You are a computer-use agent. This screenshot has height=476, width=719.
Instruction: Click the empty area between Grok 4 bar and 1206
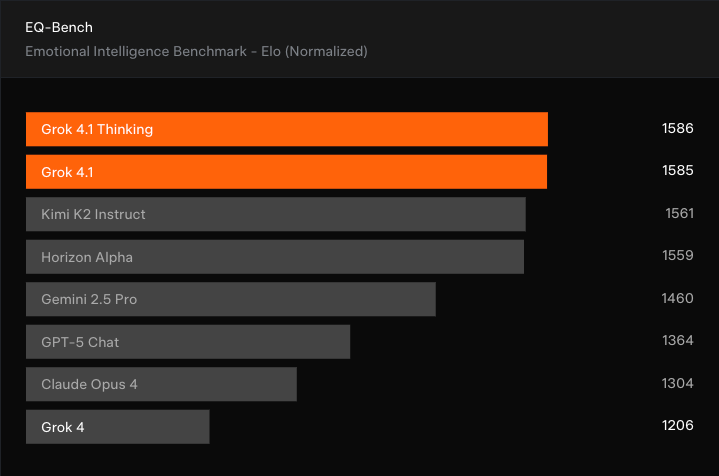(430, 427)
